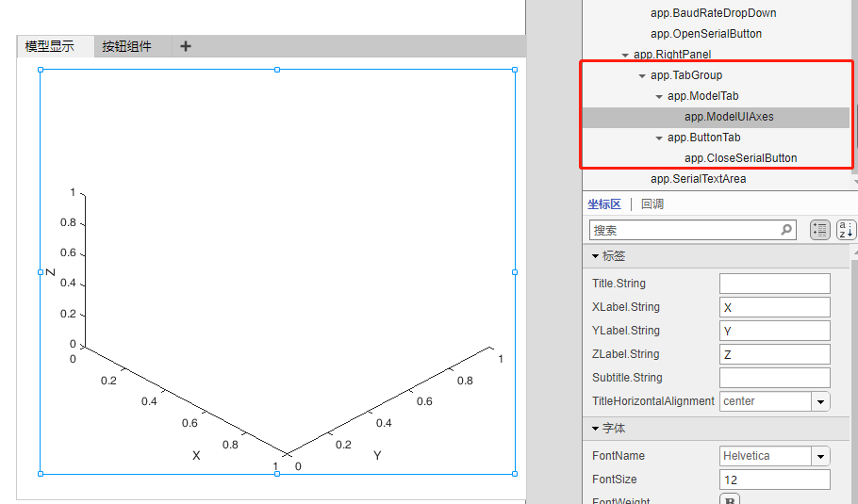
Task: Select app.SerialTextArea in component tree
Action: coord(698,179)
